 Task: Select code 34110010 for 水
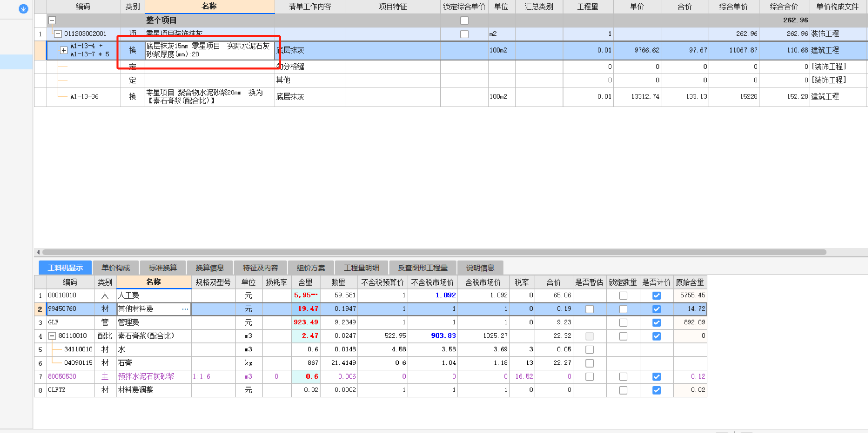(78, 350)
